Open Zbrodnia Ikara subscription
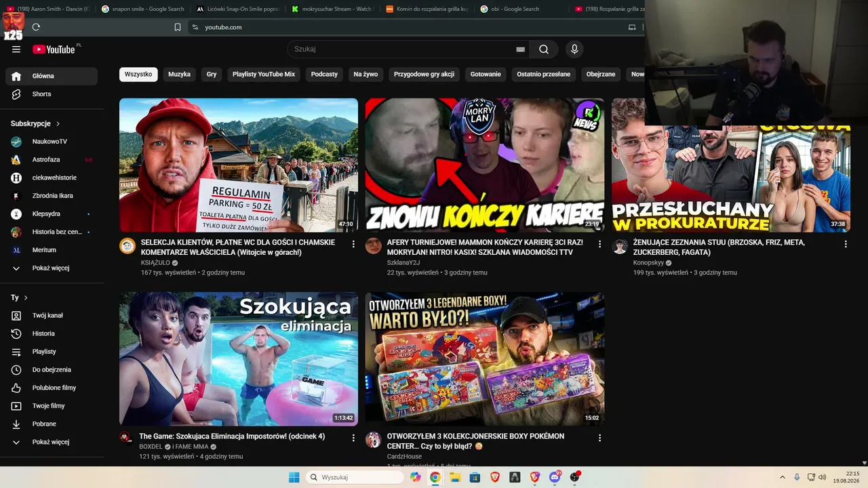 pos(52,196)
